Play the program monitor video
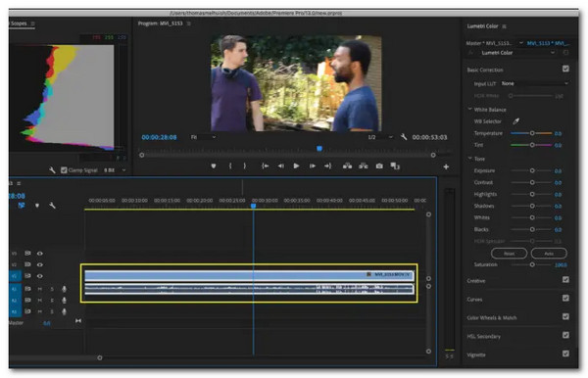This screenshot has width=588, height=378. coord(296,165)
